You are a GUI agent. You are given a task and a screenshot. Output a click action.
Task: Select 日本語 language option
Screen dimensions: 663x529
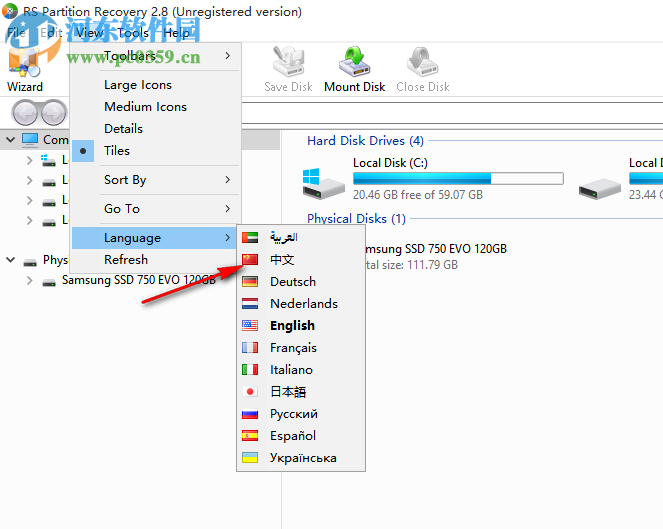(x=301, y=392)
